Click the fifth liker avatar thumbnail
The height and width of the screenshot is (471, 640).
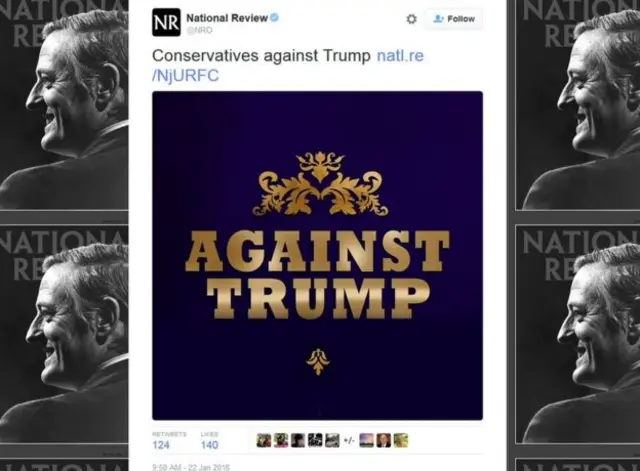pos(332,440)
